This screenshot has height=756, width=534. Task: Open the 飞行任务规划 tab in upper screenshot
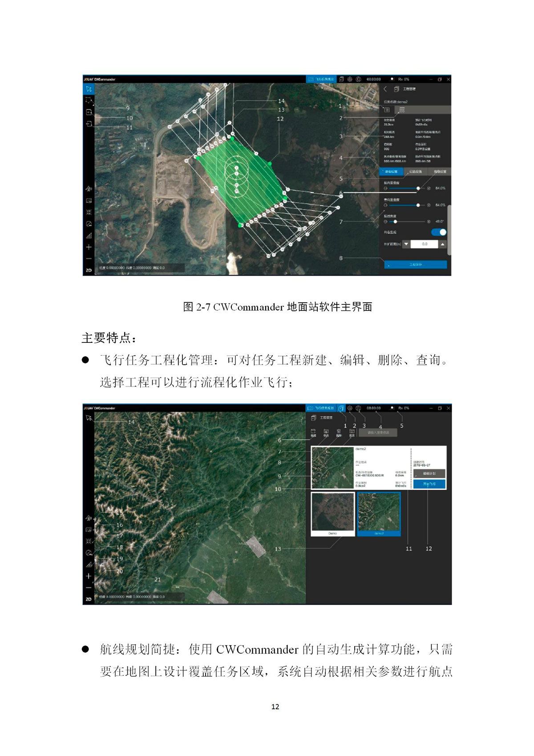pyautogui.click(x=321, y=79)
